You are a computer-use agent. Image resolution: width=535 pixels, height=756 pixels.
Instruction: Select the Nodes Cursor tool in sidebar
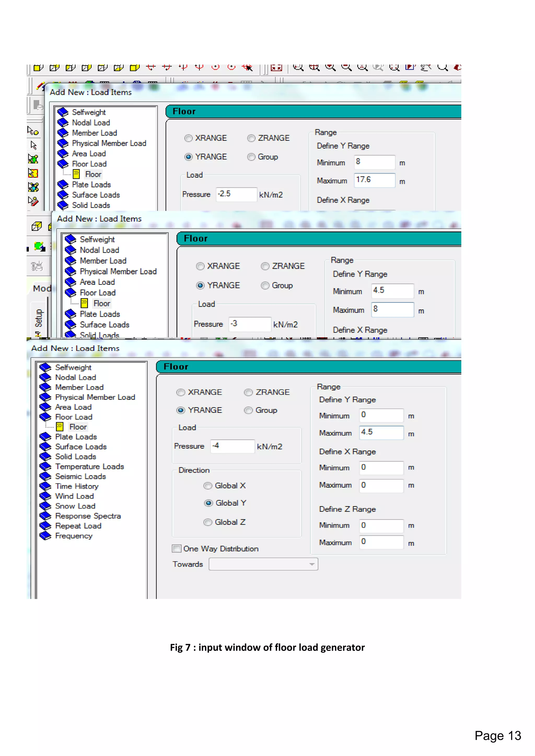(33, 131)
